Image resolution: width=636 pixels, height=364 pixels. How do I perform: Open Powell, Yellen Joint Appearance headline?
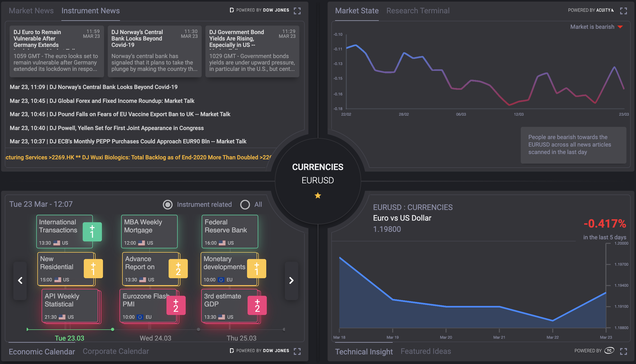pyautogui.click(x=107, y=128)
